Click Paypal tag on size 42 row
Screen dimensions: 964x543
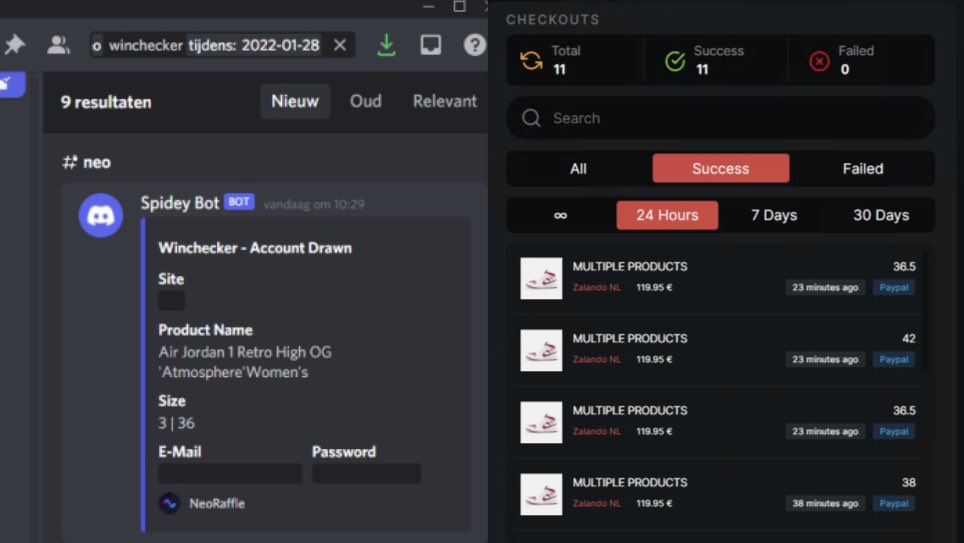pos(894,359)
